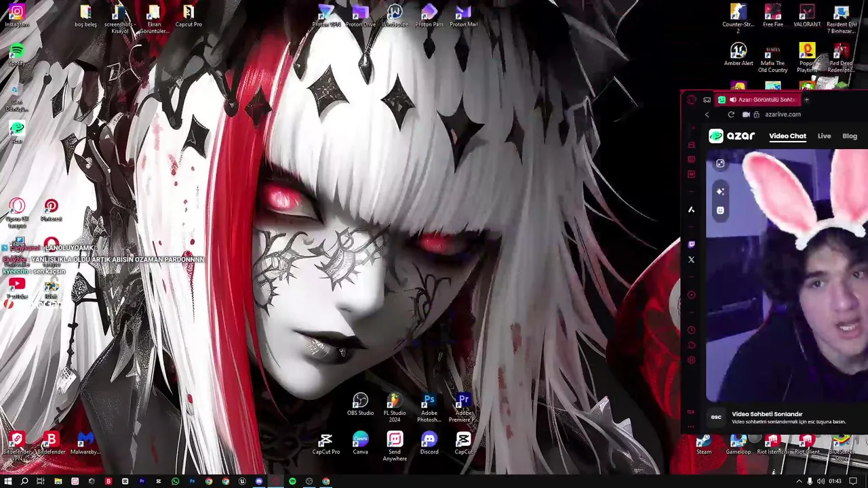The width and height of the screenshot is (868, 488).
Task: Click the Azar effects sparkle icon
Action: coord(720,192)
